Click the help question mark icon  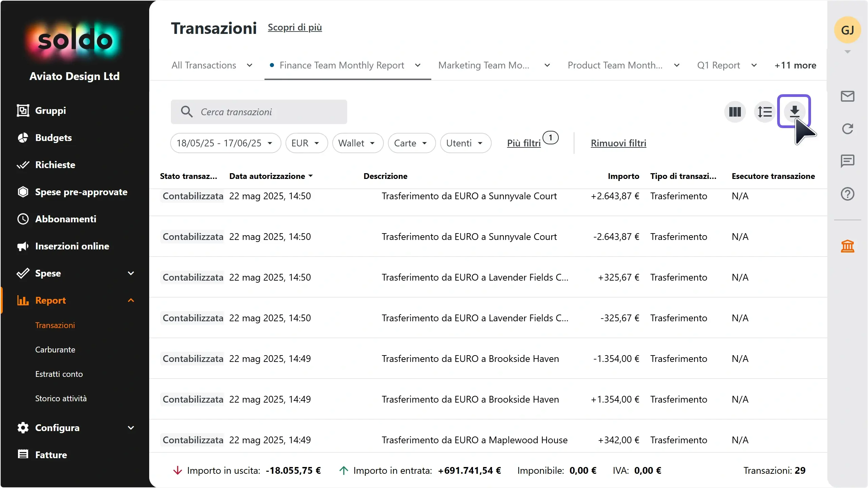coord(847,194)
